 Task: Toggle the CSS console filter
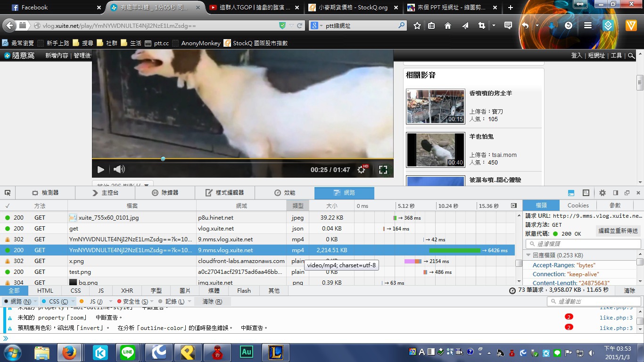tap(55, 301)
